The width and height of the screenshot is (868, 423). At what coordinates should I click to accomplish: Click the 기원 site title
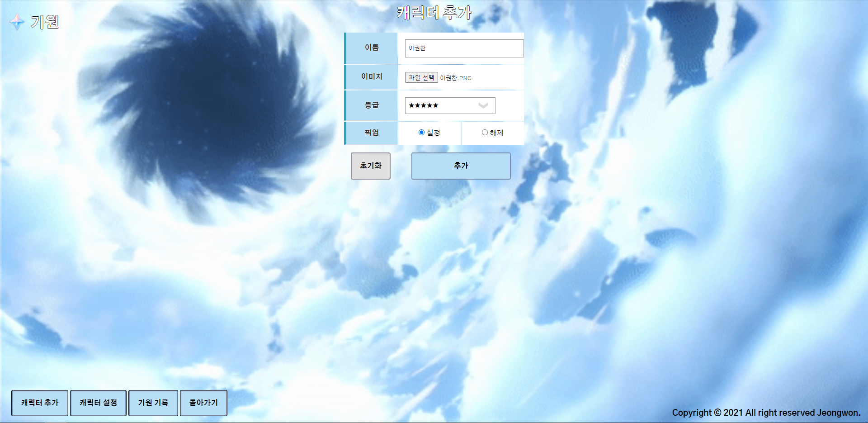click(45, 22)
